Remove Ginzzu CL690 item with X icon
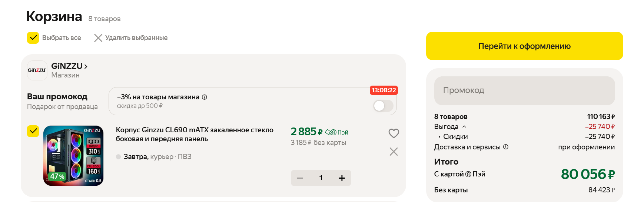 click(x=394, y=152)
